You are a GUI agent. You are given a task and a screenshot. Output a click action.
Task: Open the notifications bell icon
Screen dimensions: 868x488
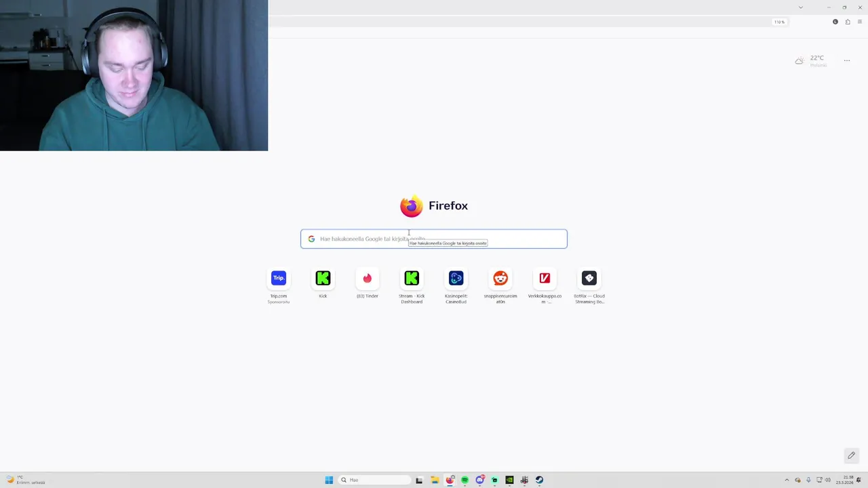click(859, 480)
